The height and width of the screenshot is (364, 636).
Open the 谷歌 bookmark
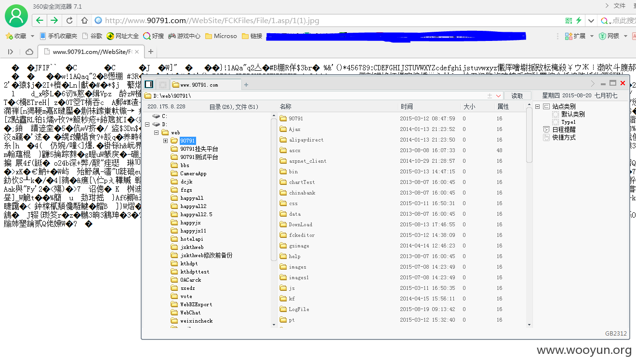(x=93, y=36)
